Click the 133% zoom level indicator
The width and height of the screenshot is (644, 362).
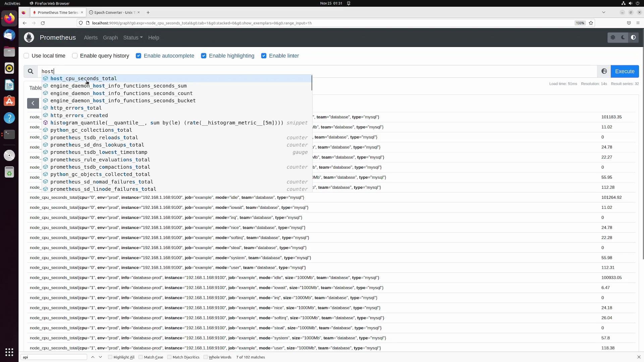[x=580, y=23]
